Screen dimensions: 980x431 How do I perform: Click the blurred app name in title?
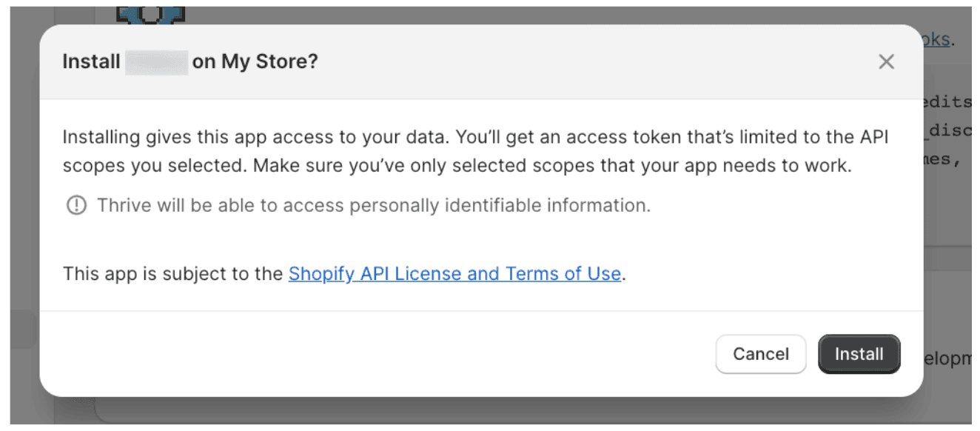[156, 62]
